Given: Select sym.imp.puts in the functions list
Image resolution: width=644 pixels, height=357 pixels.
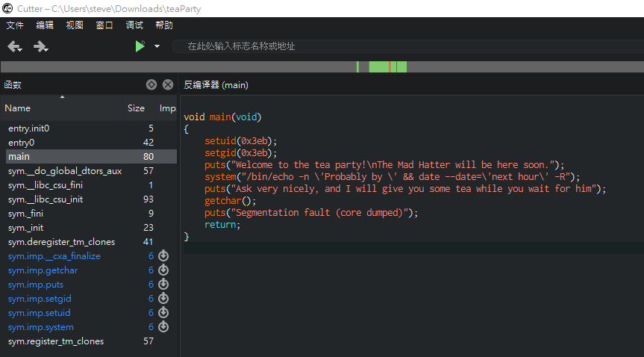Looking at the screenshot, I should tap(38, 285).
